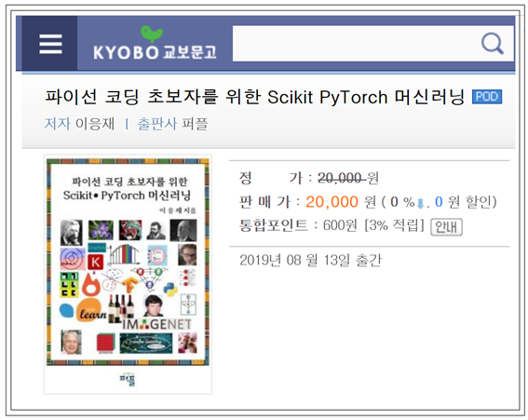Screen dimensions: 528x420
Task: Click the magnifier search icon
Action: point(493,44)
